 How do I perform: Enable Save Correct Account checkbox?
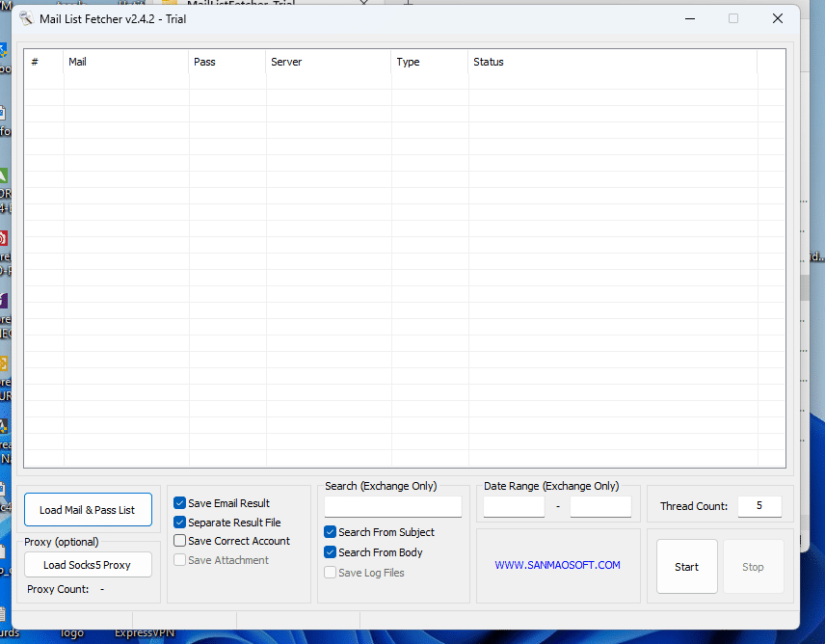[x=180, y=541]
